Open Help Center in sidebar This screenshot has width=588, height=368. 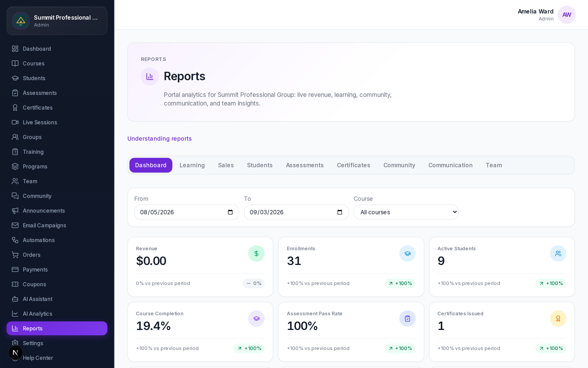tap(57, 358)
